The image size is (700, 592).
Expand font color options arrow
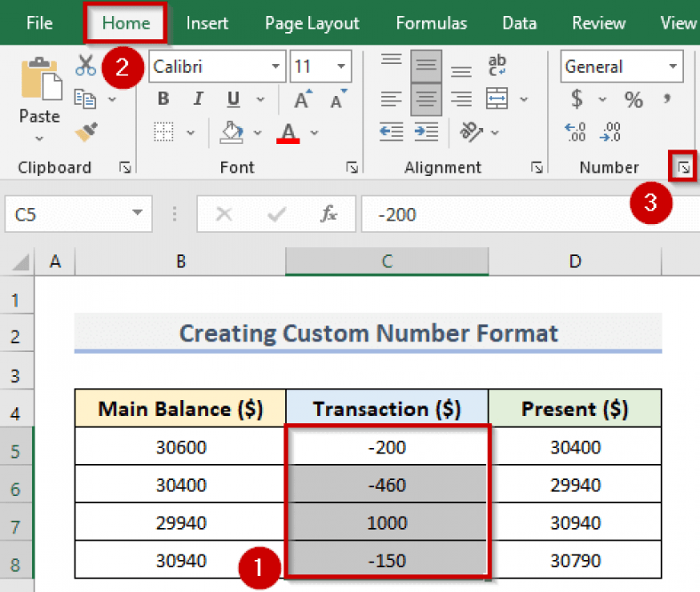click(314, 132)
